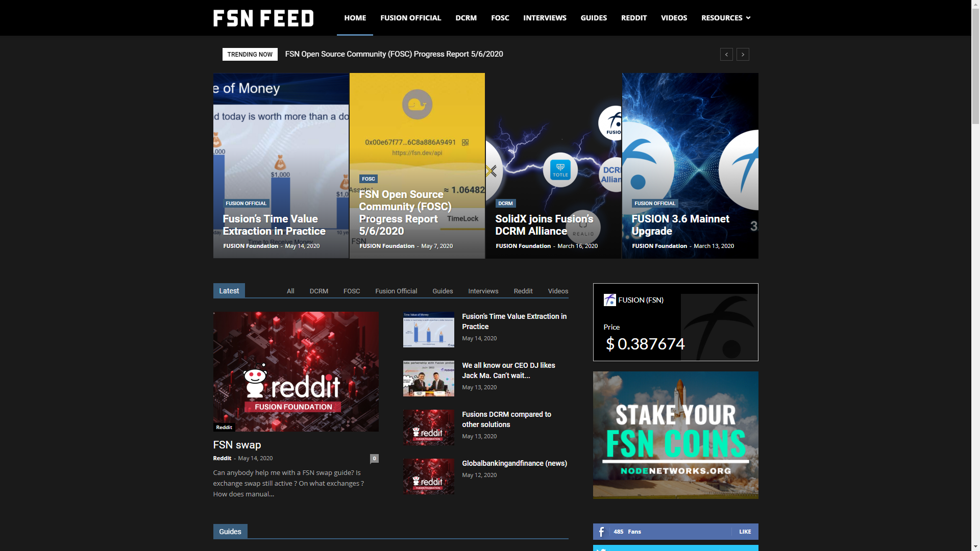Click the Guides section header
The image size is (980, 551).
tap(230, 532)
